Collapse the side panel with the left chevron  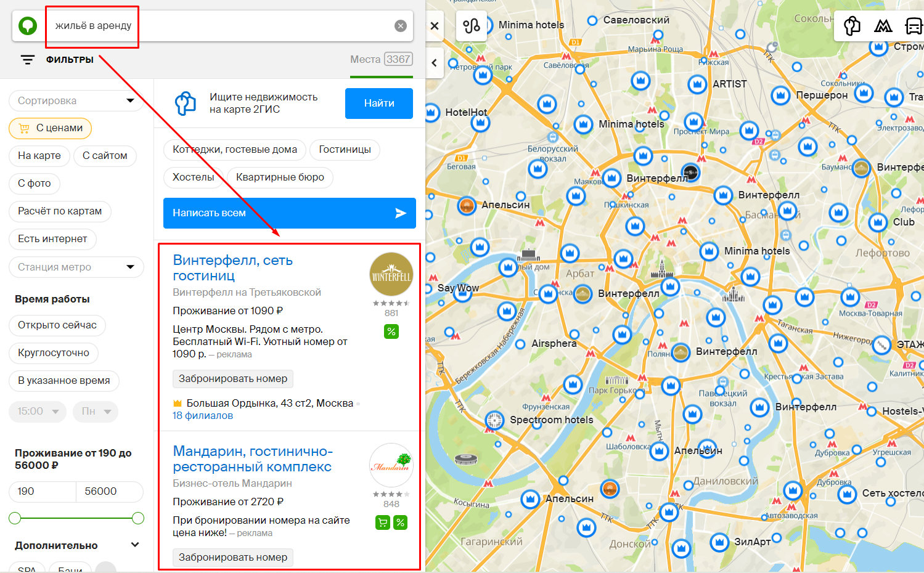(435, 63)
